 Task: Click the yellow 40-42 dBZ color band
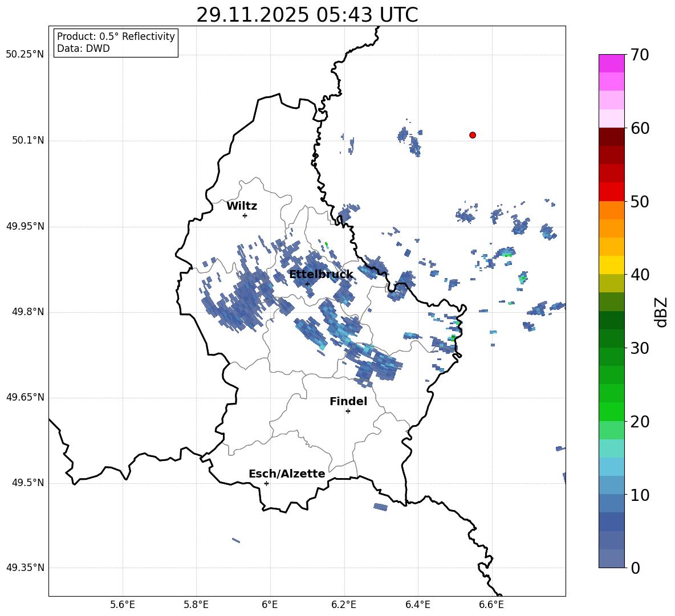(611, 265)
